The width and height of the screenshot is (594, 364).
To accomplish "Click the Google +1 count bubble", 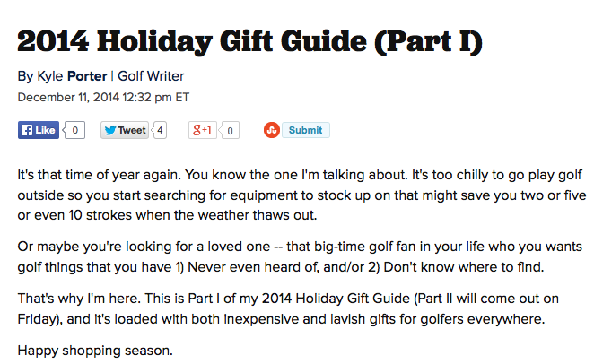I will pyautogui.click(x=231, y=130).
